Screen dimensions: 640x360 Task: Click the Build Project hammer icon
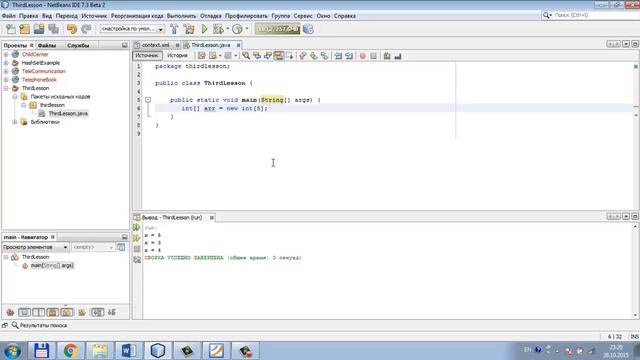point(174,29)
